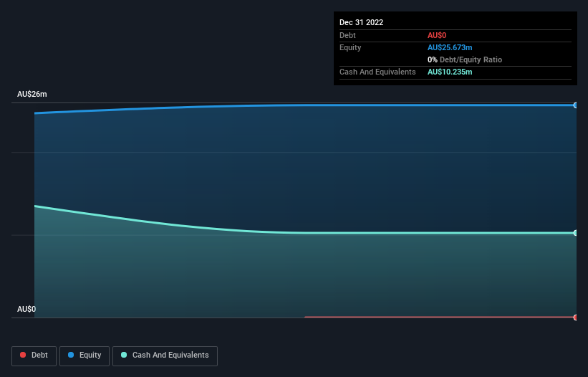
Task: Toggle the Debt series legend button
Action: (34, 355)
